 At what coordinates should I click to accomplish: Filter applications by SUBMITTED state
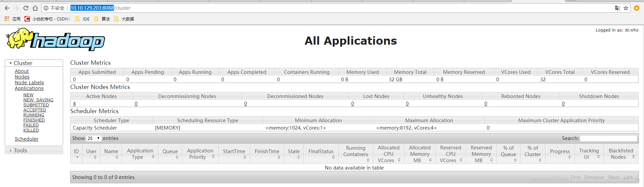(36, 105)
